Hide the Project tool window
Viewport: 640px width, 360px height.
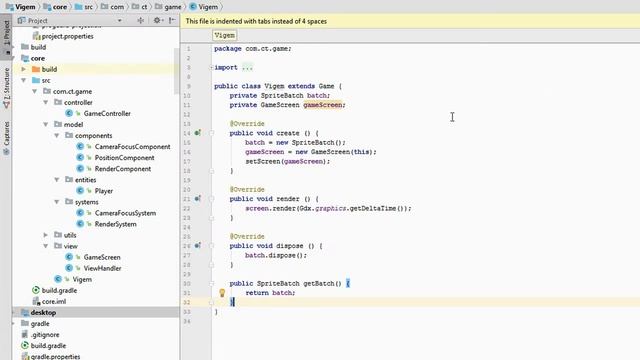click(172, 20)
